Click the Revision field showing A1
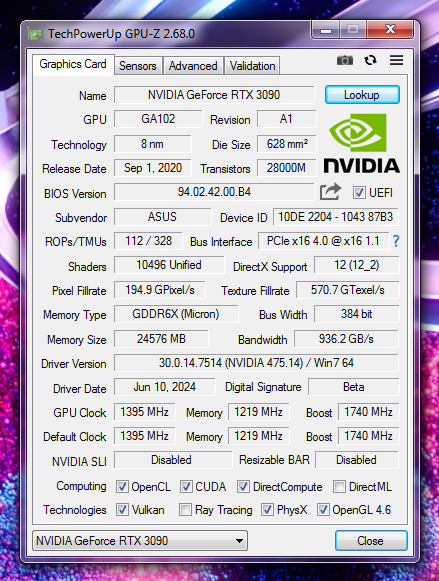The width and height of the screenshot is (439, 581). 286,119
